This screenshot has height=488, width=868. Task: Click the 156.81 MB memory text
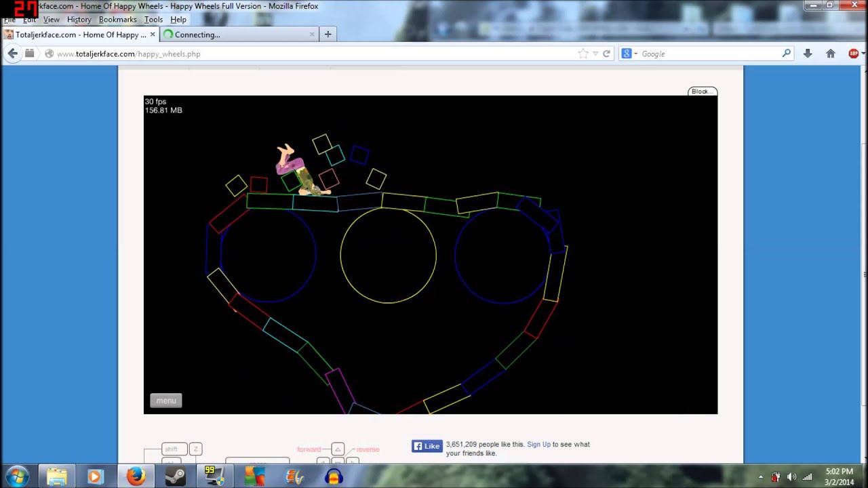click(163, 110)
